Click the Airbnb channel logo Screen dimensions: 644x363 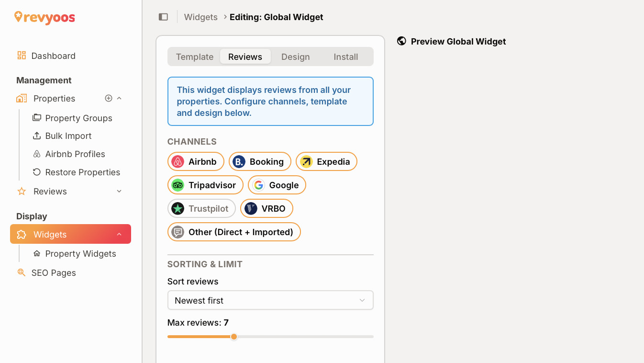[178, 161]
